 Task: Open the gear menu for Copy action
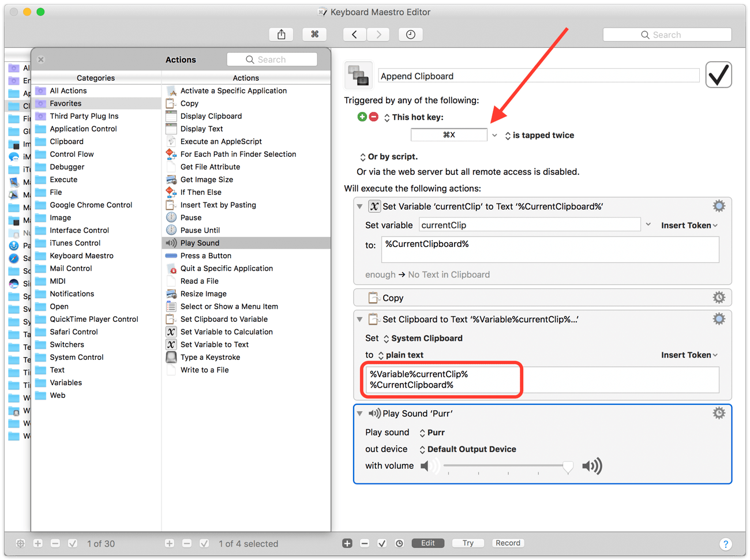(x=719, y=298)
